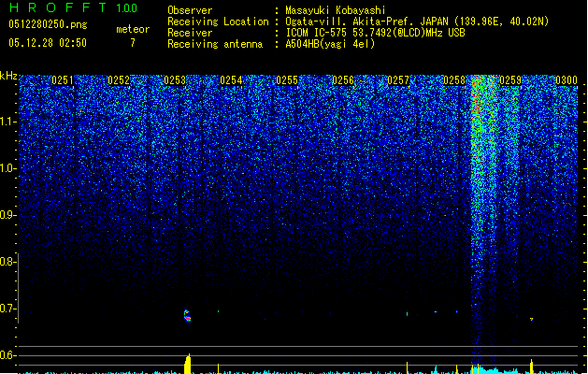Select the version number 1.00
The image size is (588, 374).
[127, 7]
